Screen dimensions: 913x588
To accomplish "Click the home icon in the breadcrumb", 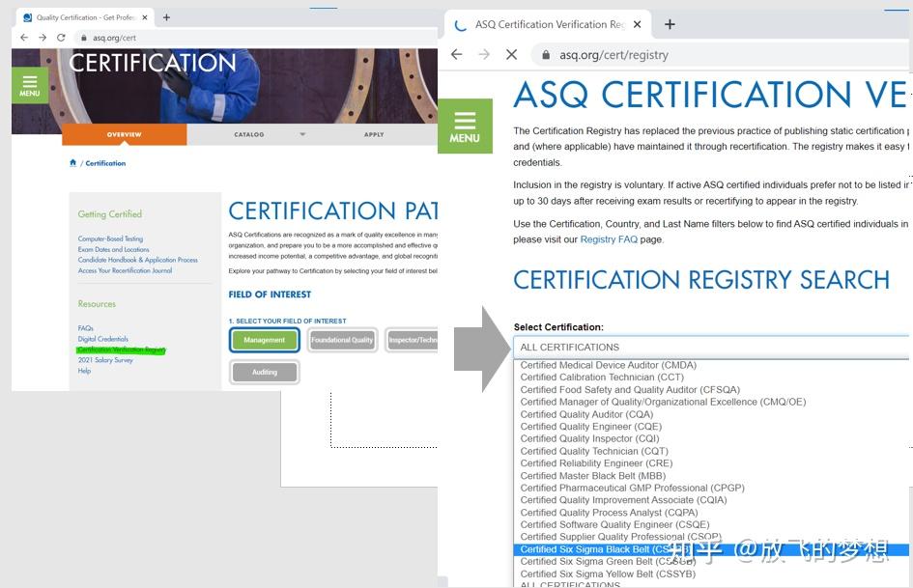I will point(72,162).
